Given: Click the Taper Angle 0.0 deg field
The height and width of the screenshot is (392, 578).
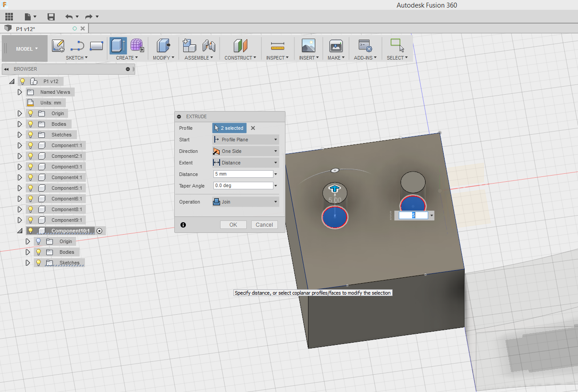Looking at the screenshot, I should (243, 186).
